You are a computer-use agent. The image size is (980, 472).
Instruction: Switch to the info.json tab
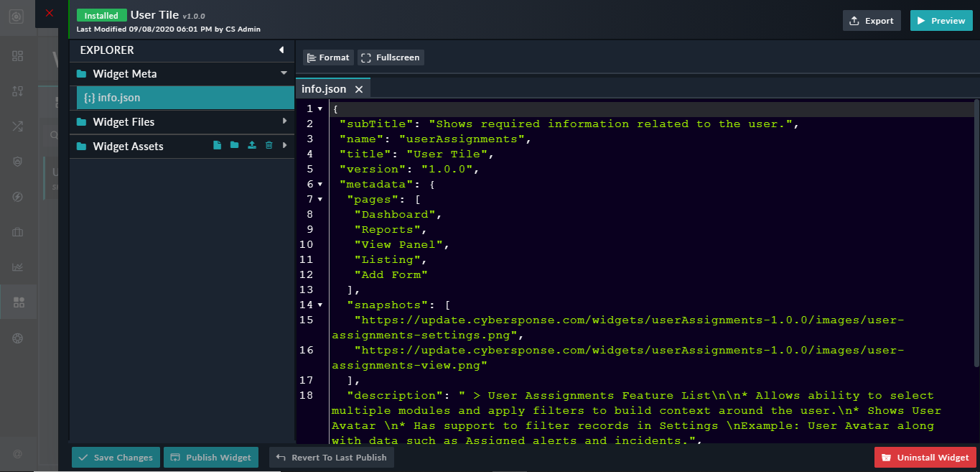click(323, 88)
